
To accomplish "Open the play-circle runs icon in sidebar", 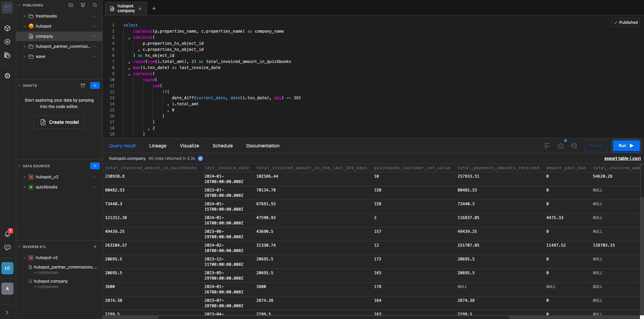I will (7, 42).
